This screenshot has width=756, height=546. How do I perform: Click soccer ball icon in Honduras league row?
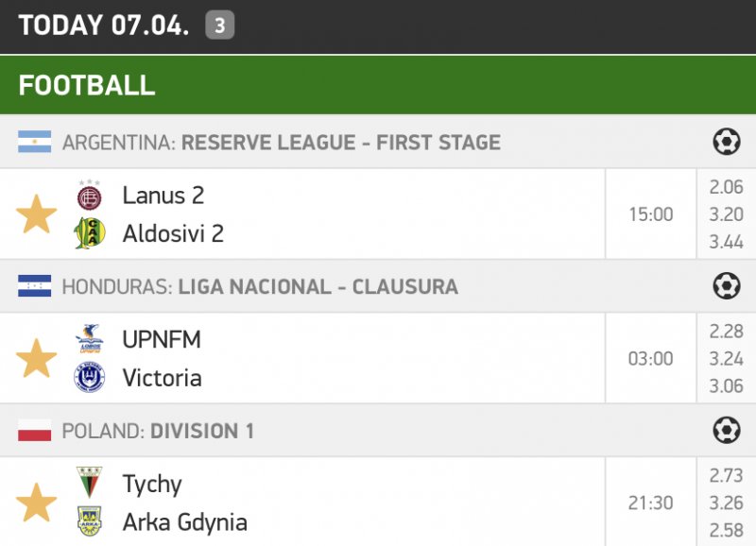(726, 286)
